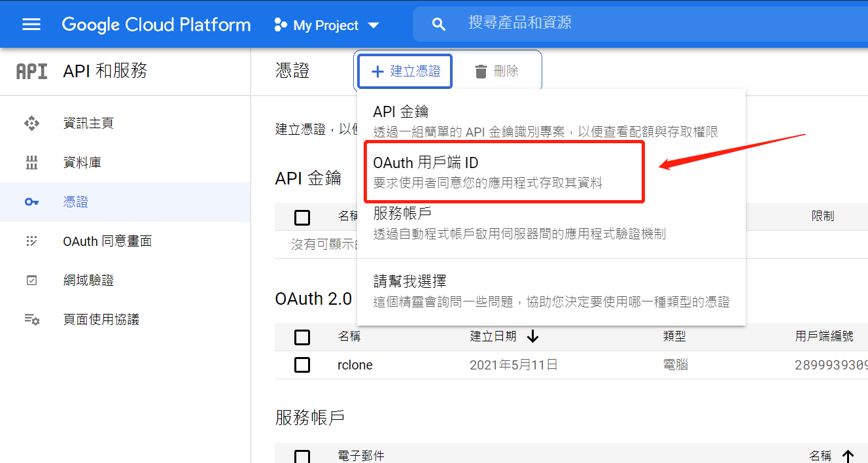Click the 建立日期 column header

pyautogui.click(x=493, y=337)
